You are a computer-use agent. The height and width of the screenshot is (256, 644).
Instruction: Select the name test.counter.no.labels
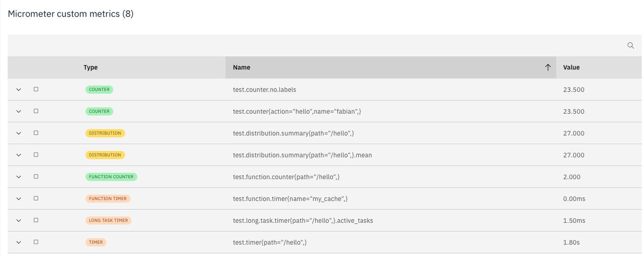click(x=265, y=90)
